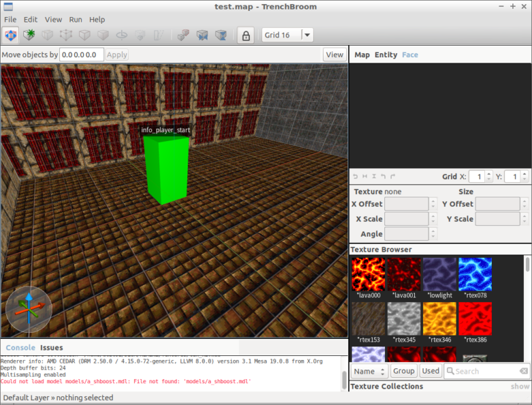Switch to the Map inspector tab
The width and height of the screenshot is (532, 405).
pos(362,54)
